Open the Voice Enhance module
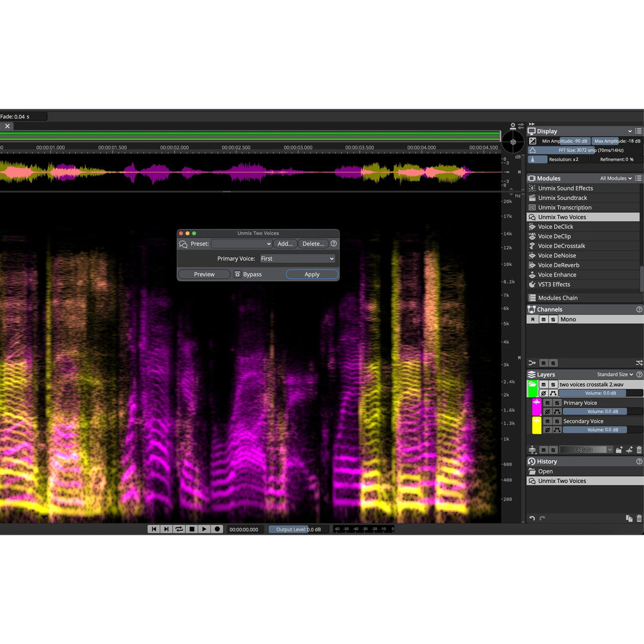644x644 pixels. click(x=583, y=275)
